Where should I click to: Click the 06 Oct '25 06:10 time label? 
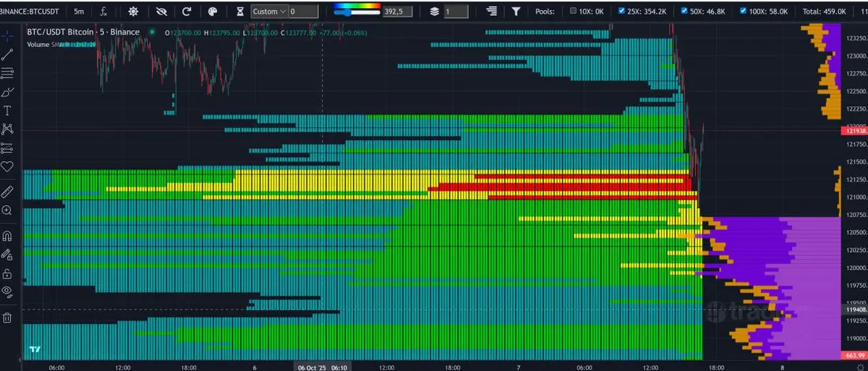(323, 367)
